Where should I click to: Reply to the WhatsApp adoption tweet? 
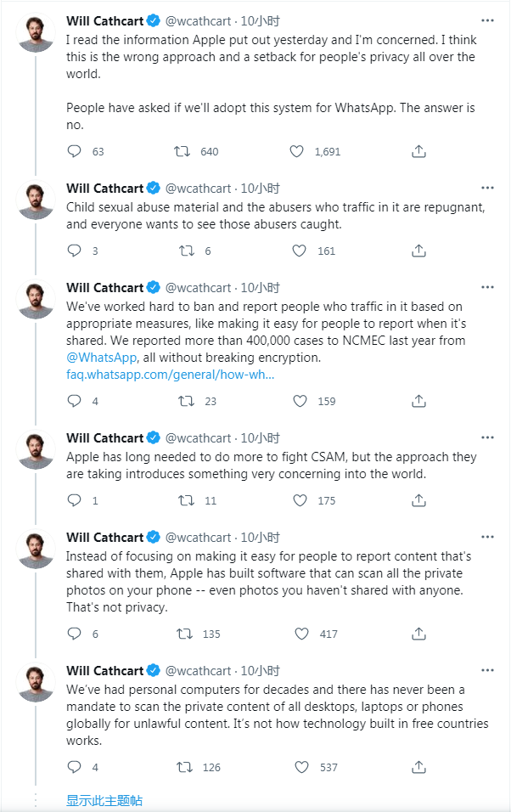click(x=75, y=151)
